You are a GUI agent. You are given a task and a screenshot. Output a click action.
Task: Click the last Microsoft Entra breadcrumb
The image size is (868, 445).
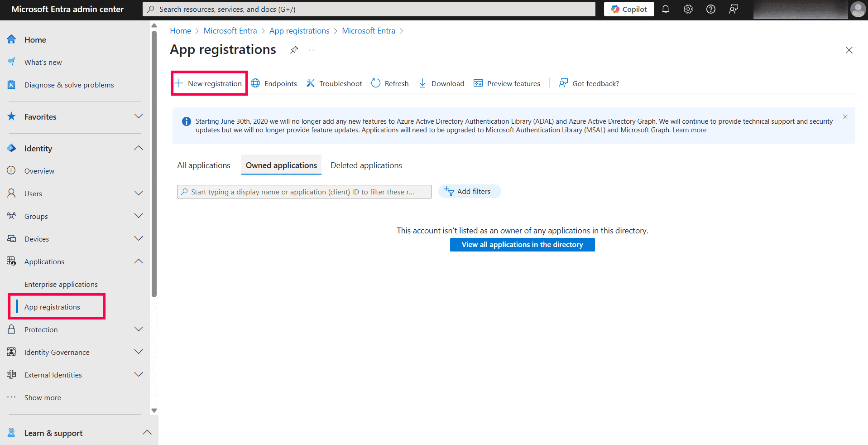tap(368, 31)
